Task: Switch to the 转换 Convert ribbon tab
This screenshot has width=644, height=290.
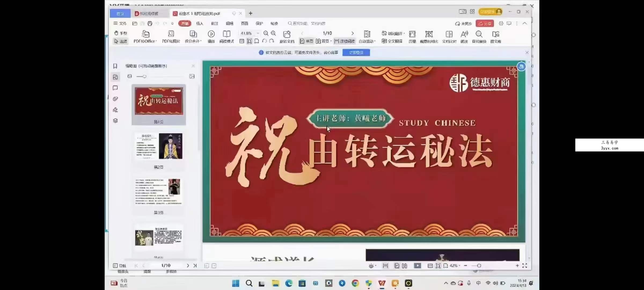Action: point(274,23)
